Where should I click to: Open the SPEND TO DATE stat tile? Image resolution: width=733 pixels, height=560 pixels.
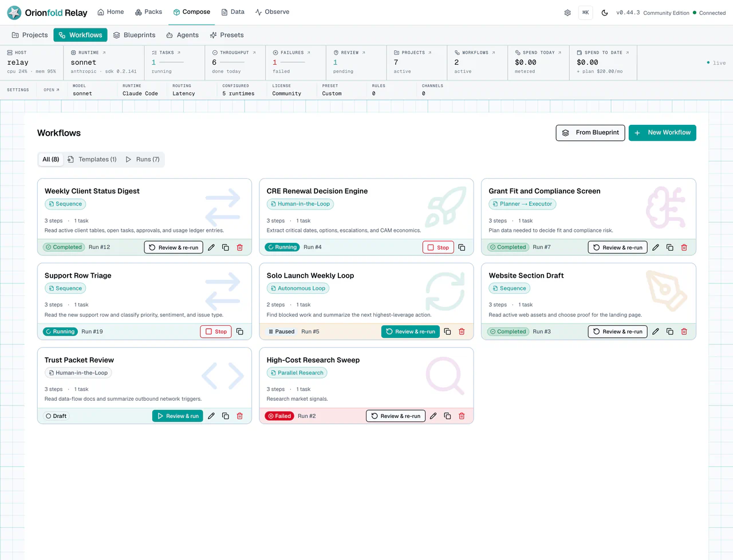604,62
